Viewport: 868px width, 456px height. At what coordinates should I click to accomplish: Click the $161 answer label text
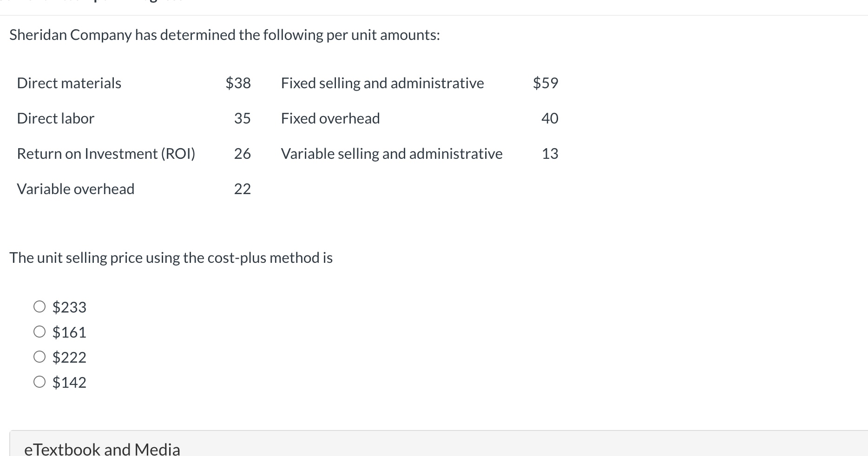[69, 332]
